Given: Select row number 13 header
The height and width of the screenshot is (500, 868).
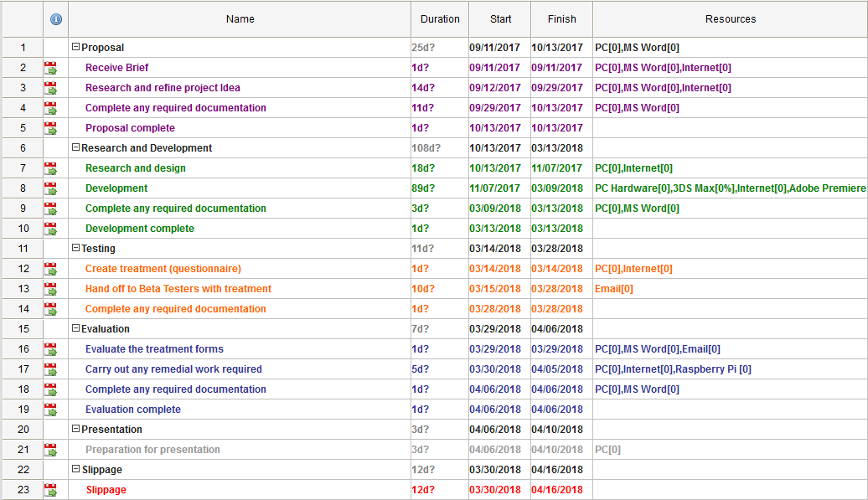Looking at the screenshot, I should (23, 289).
